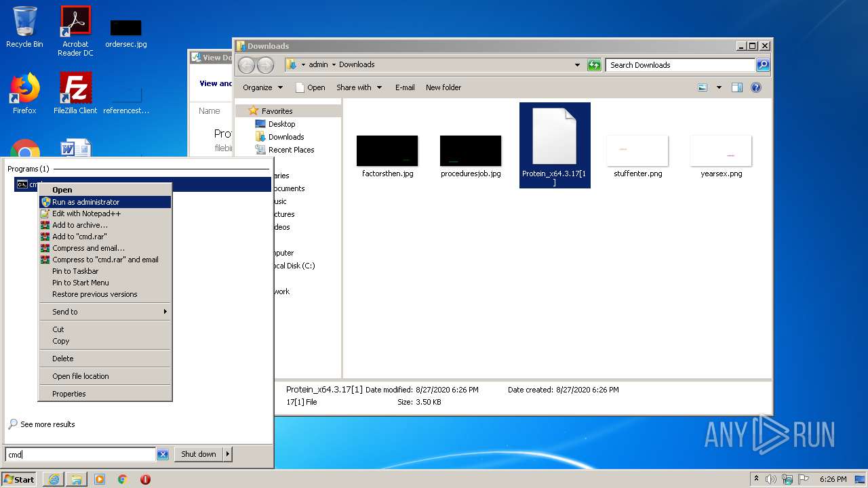Select the stuffenter.png thumbnail
Viewport: 868px width, 488px height.
point(637,157)
